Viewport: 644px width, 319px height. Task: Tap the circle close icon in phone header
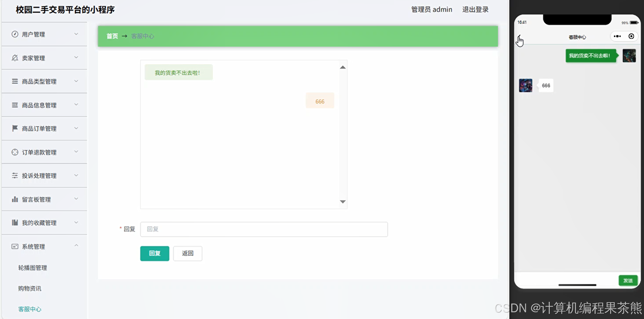click(631, 36)
